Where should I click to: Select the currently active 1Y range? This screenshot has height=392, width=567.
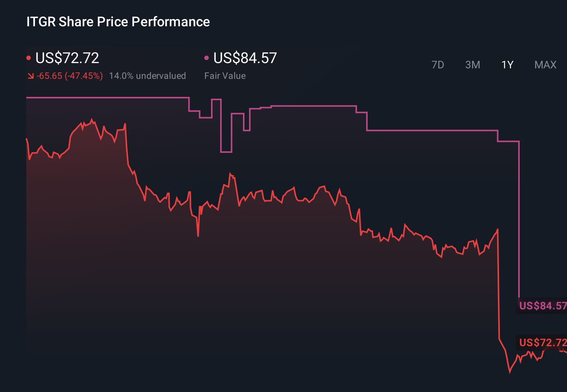click(507, 65)
